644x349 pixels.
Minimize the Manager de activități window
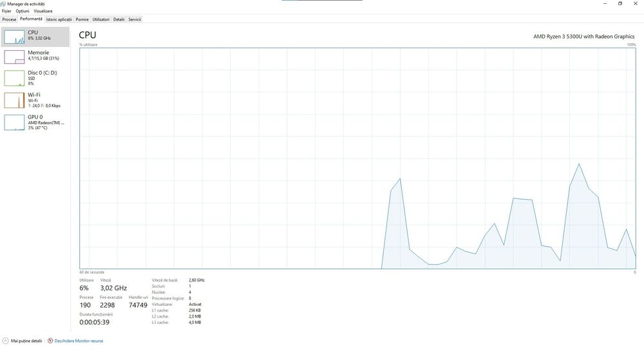coord(605,4)
